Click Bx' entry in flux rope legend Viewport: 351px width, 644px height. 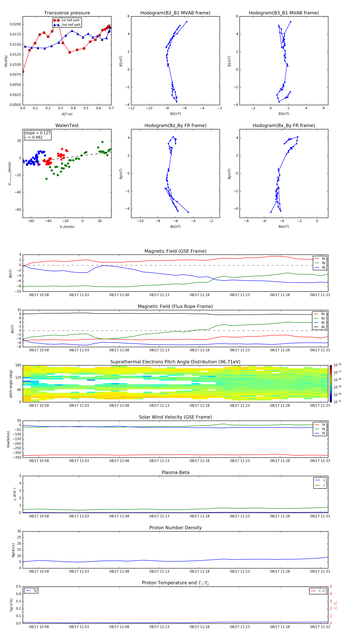point(320,314)
